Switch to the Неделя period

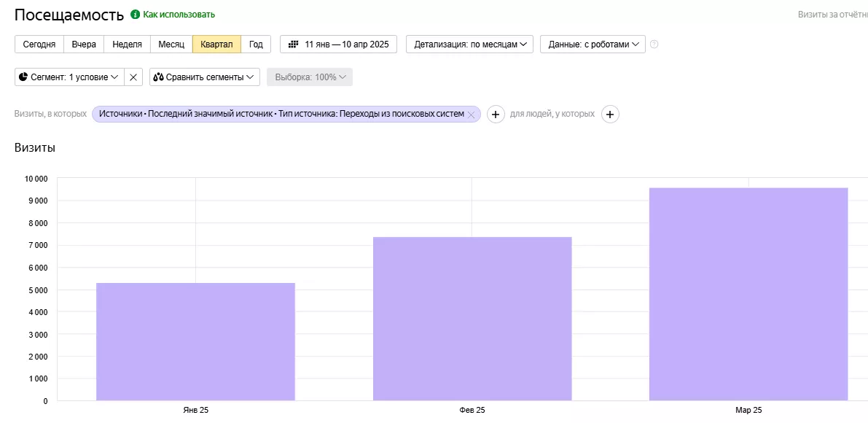tap(128, 44)
